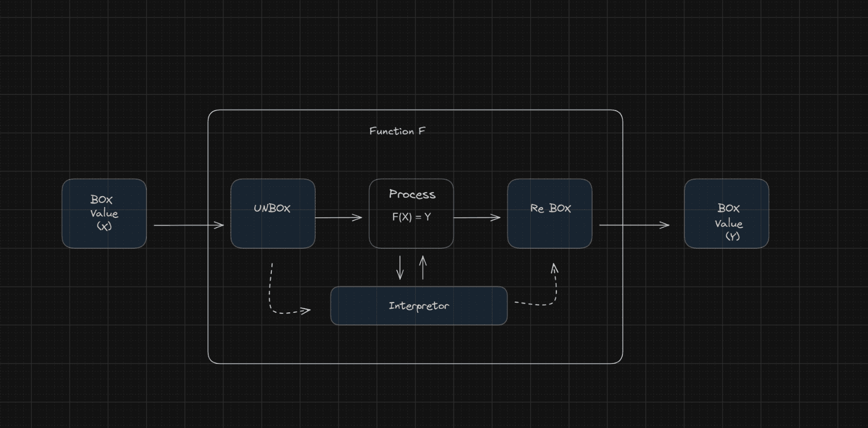Click the arrowhead entering the UNBOX box
This screenshot has width=868, height=428.
(x=220, y=225)
